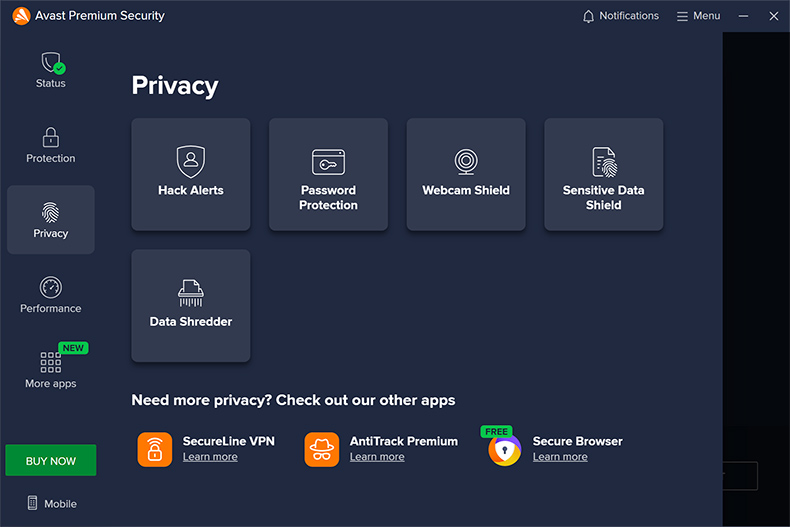Click the AntiTrack Premium title text
790x527 pixels.
404,441
